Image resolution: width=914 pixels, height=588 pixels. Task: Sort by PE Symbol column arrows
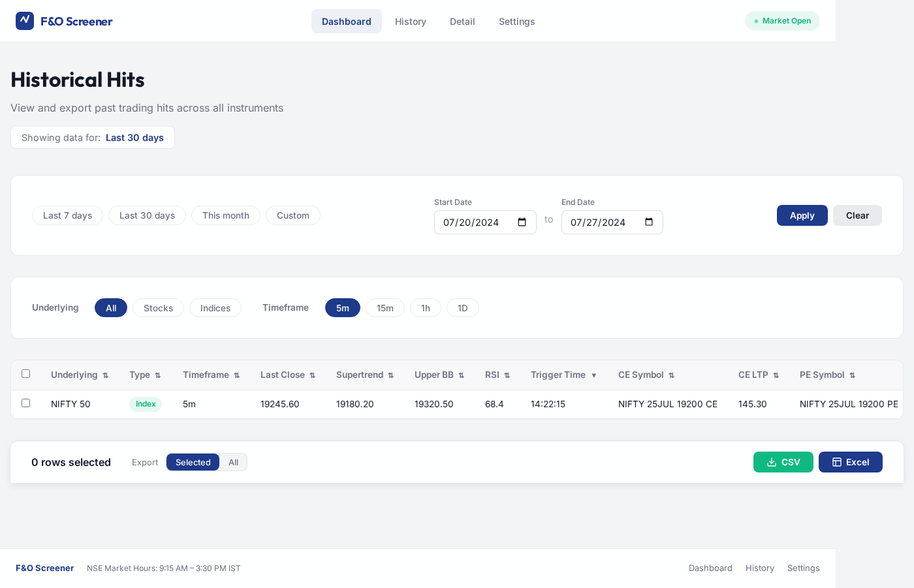(x=852, y=375)
